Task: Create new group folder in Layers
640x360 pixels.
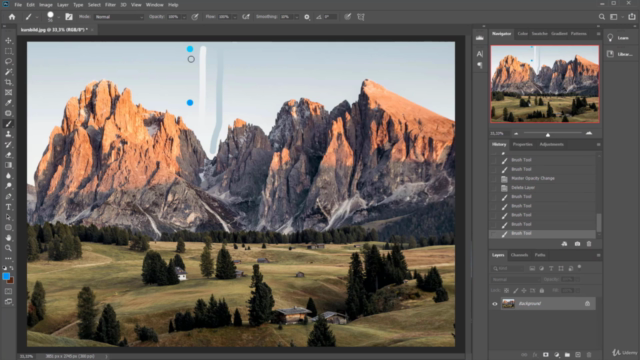Action: [567, 355]
